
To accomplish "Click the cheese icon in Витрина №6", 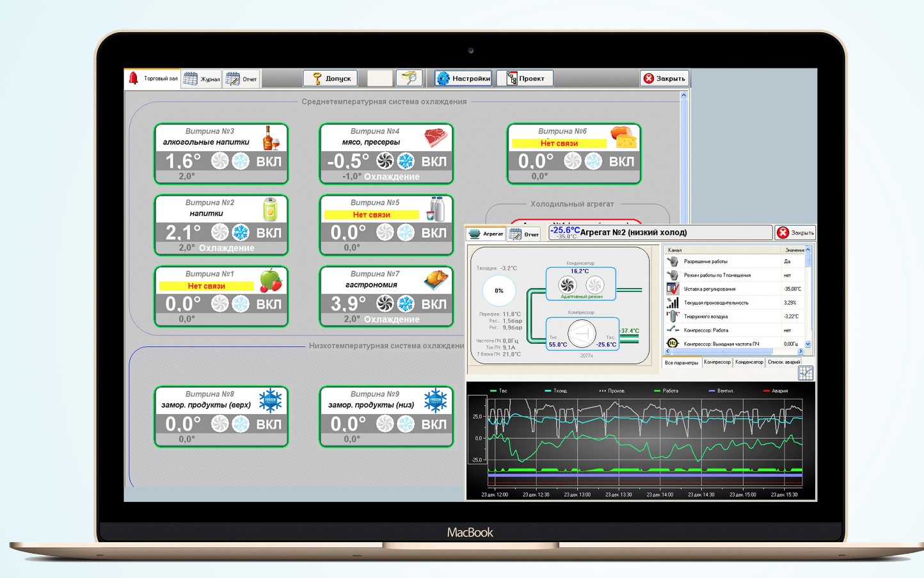I will (x=624, y=137).
